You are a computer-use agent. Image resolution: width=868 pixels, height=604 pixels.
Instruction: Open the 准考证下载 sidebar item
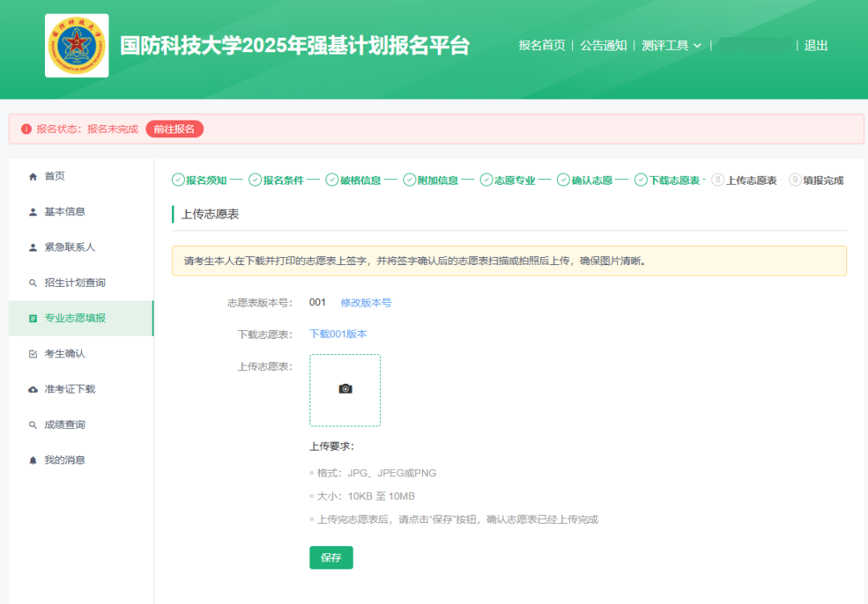tap(81, 390)
